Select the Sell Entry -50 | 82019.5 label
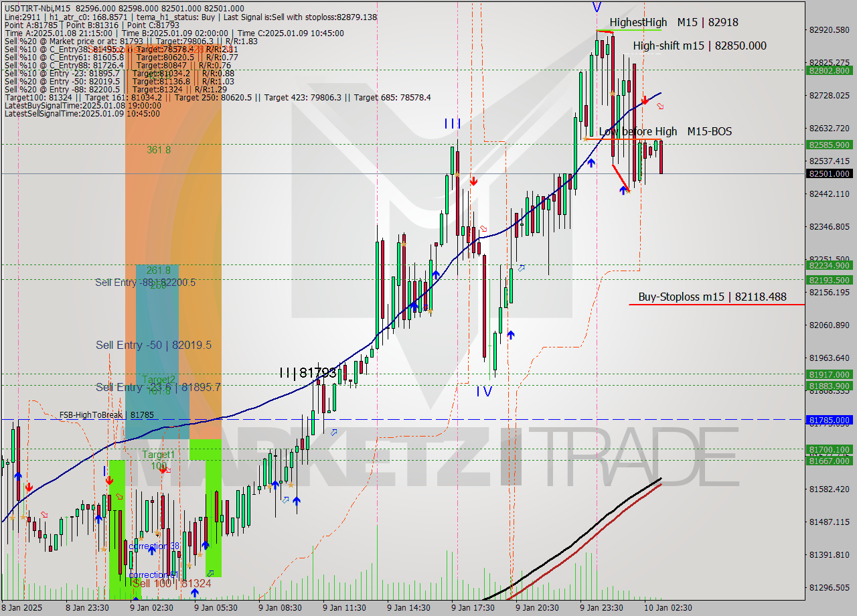Viewport: 857px width, 616px height. click(x=153, y=345)
